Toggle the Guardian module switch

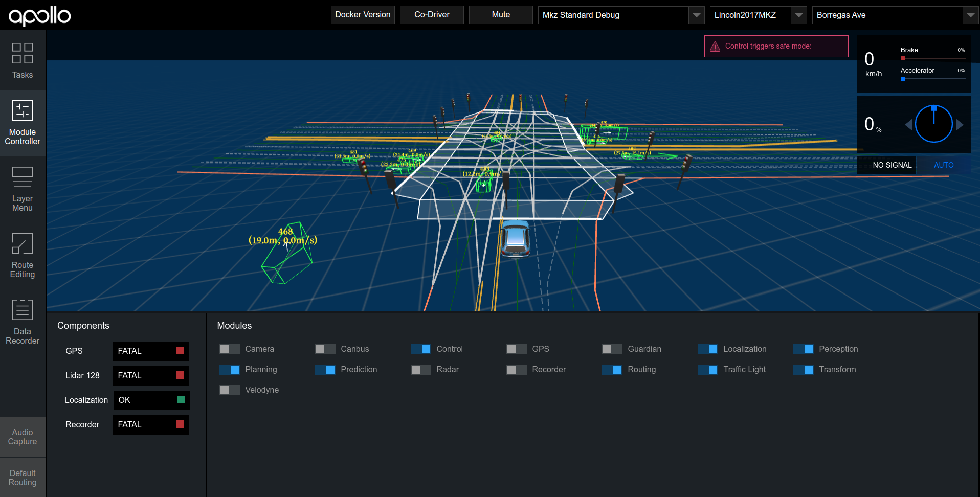[612, 349]
